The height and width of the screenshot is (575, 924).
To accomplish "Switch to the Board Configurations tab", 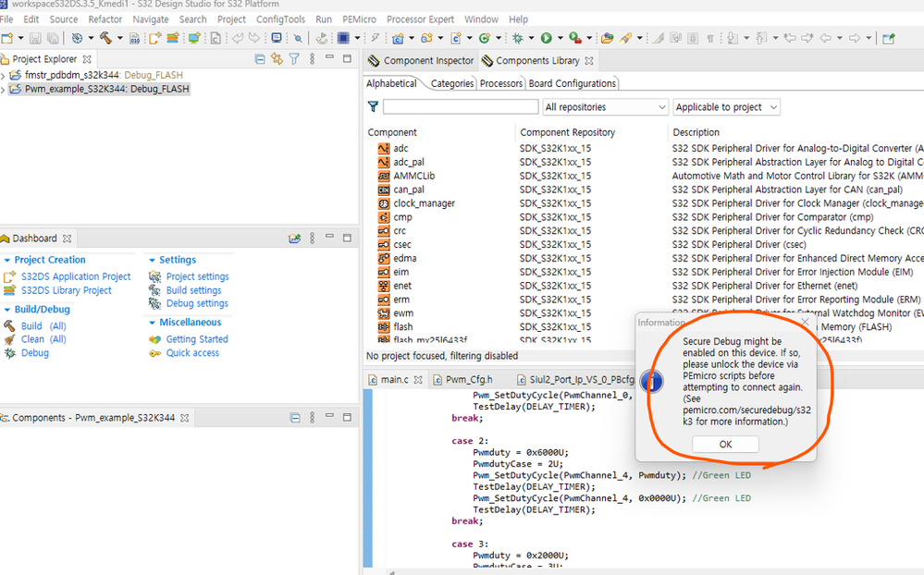I will 573,83.
